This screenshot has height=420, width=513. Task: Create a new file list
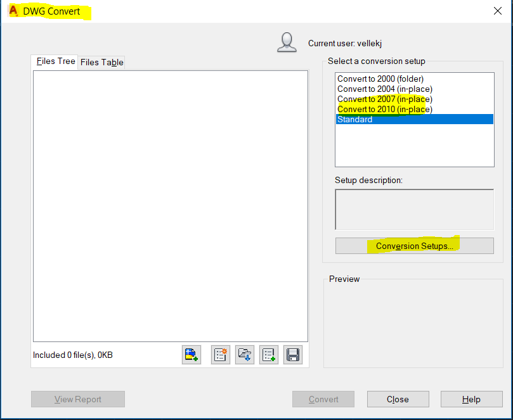coord(220,355)
